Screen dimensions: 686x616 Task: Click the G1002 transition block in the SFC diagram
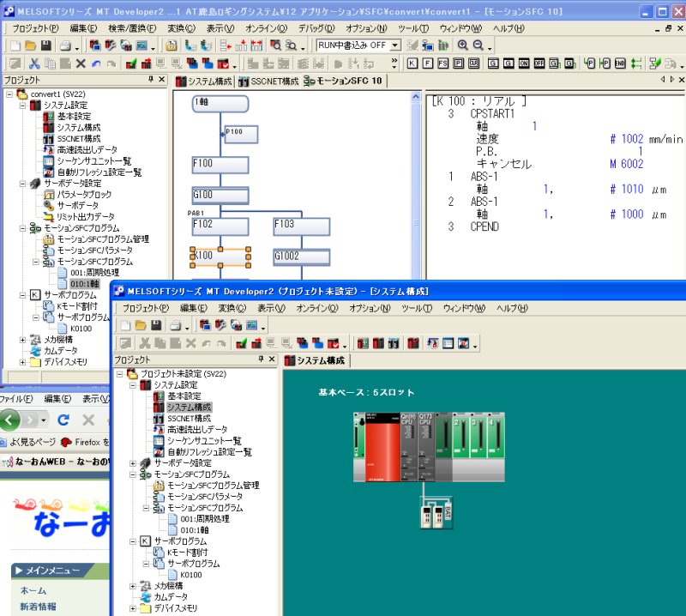pyautogui.click(x=302, y=256)
